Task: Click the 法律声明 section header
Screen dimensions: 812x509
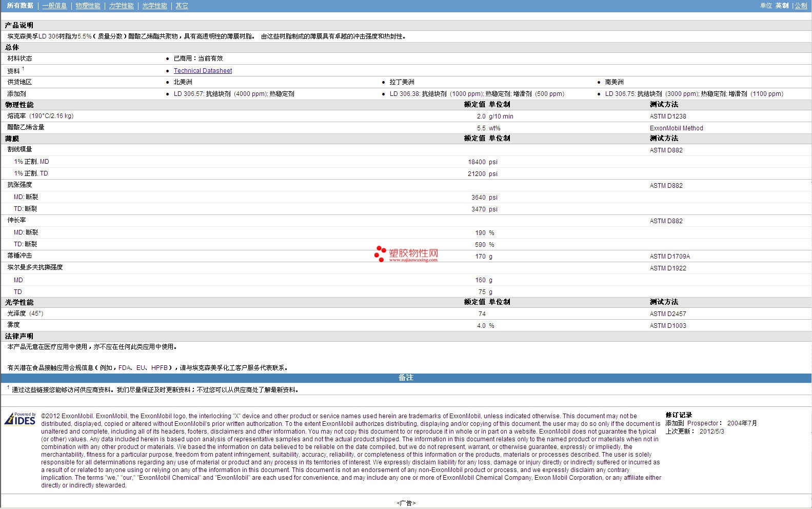Action: (x=19, y=336)
